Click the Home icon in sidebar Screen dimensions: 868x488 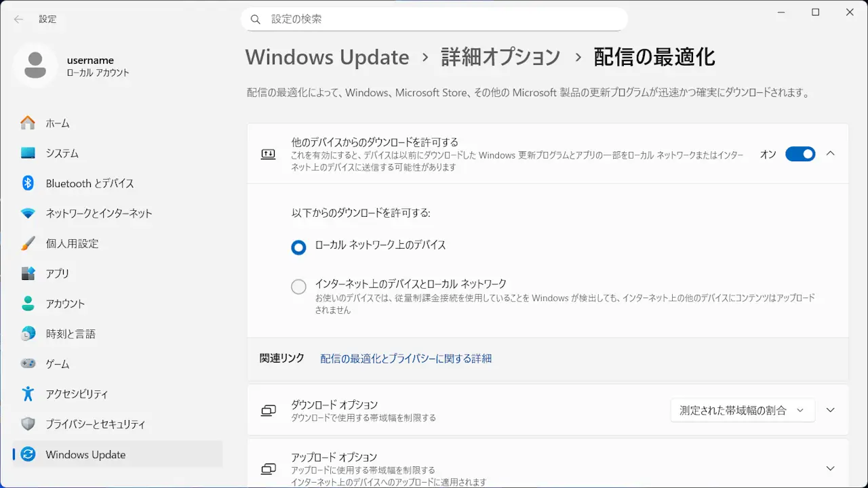point(28,123)
